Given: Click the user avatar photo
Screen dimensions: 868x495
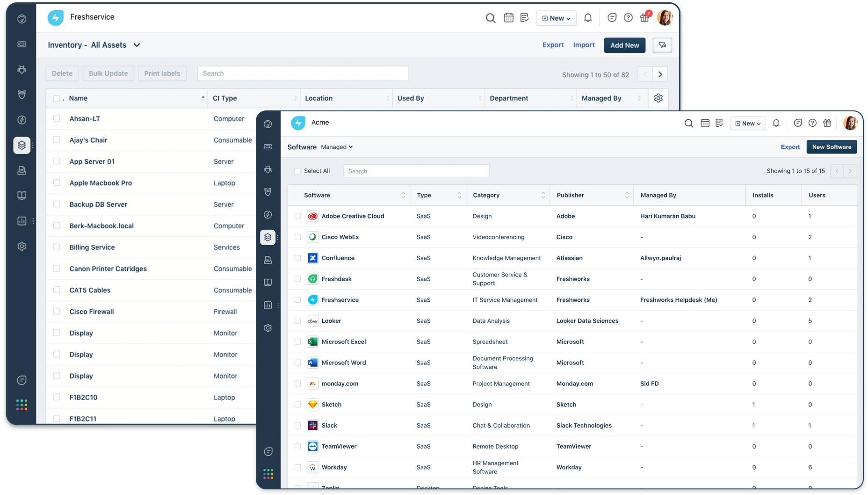Looking at the screenshot, I should (x=851, y=123).
